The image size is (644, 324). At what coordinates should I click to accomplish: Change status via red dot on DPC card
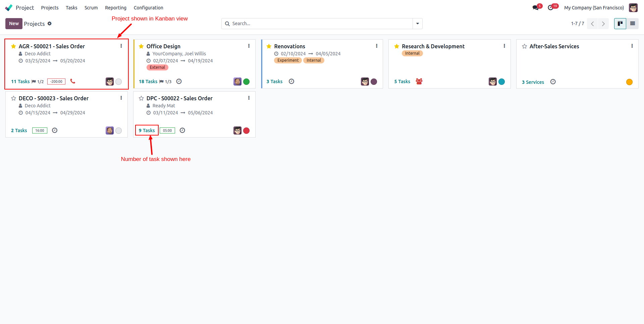point(247,131)
